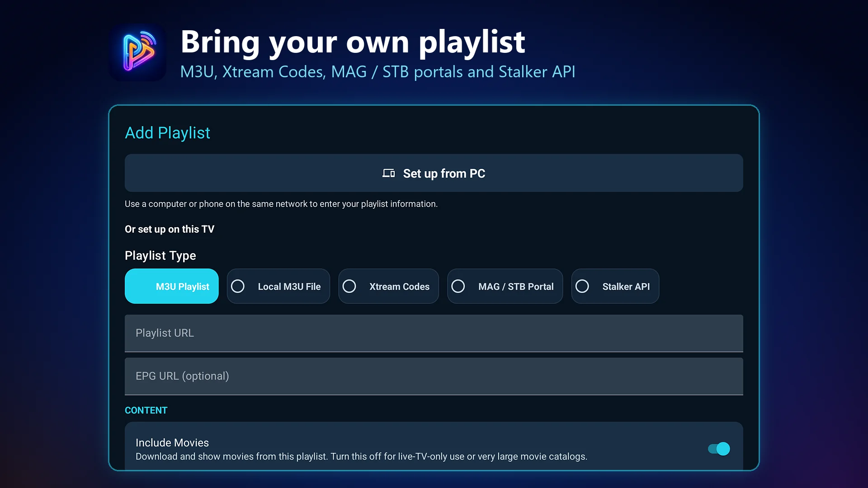Focus the EPG URL (optional) field
Screen dimensions: 868x488
click(434, 376)
